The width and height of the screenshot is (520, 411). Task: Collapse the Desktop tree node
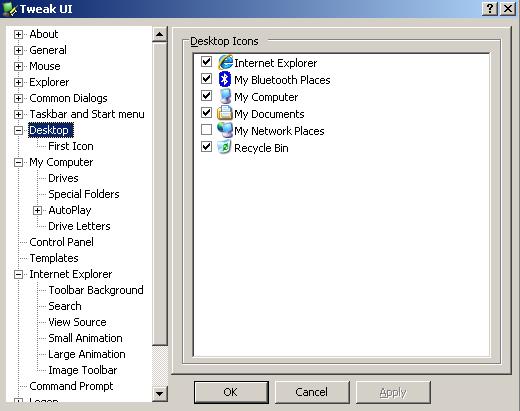(x=18, y=130)
